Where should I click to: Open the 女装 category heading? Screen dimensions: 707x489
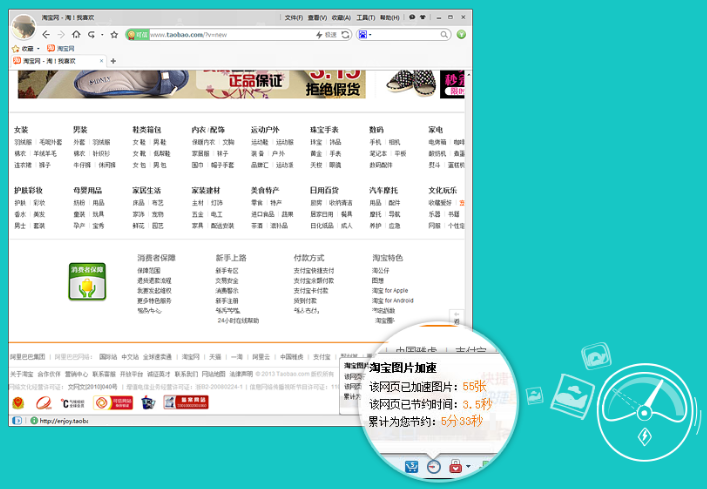21,130
